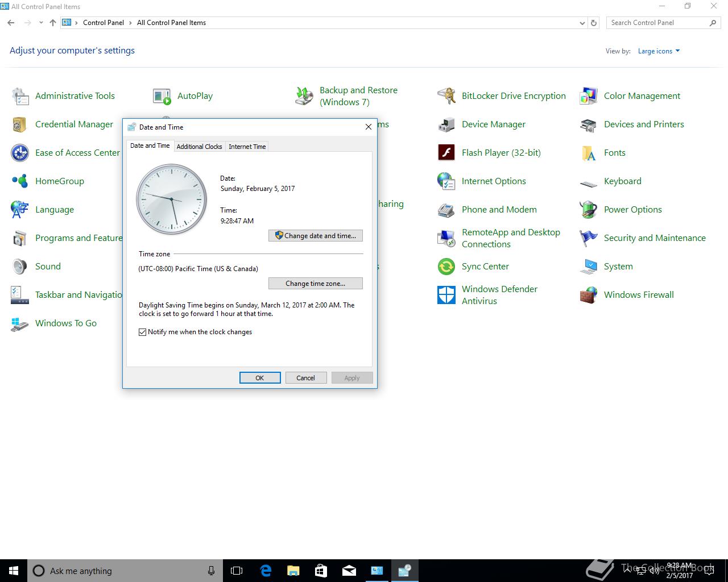Switch to the Internet Time tab
The width and height of the screenshot is (728, 582).
click(247, 147)
